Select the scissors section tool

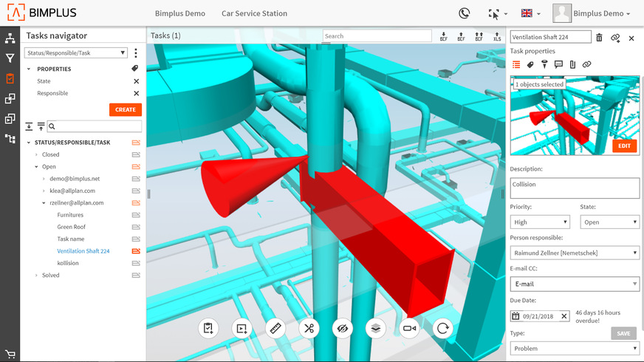pos(309,329)
